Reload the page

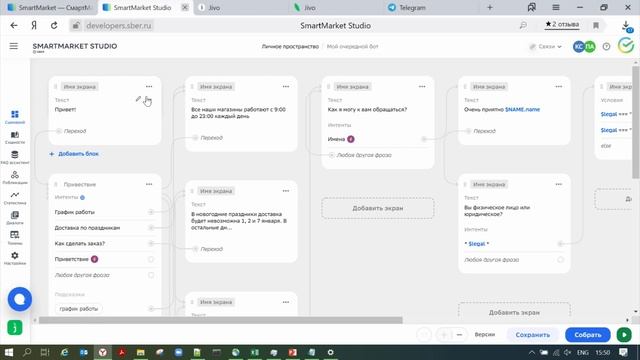(x=54, y=25)
